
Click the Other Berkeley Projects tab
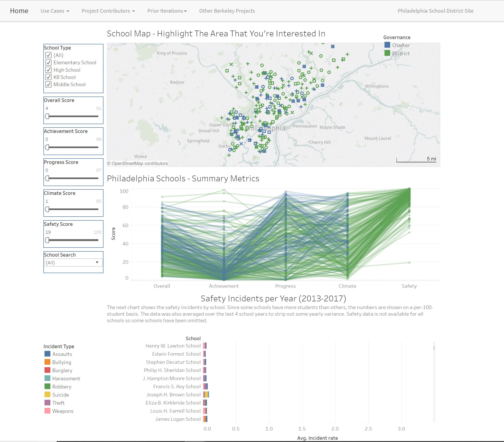click(x=227, y=11)
